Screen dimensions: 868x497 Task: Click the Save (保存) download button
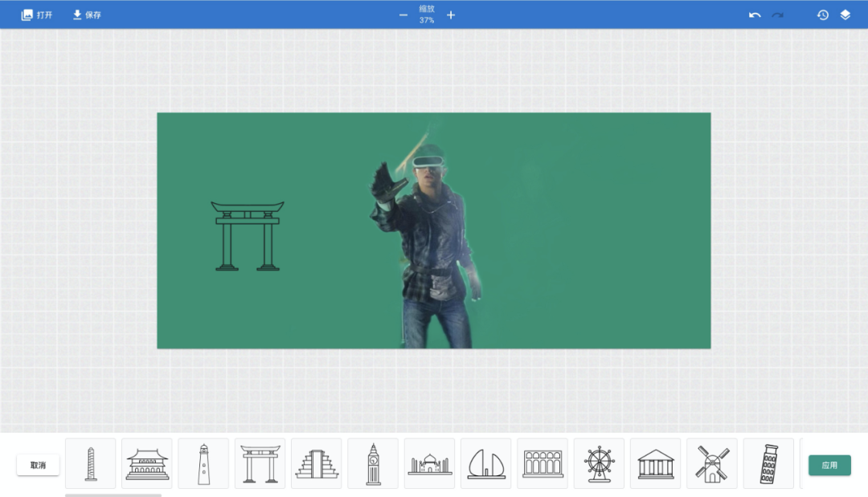tap(87, 14)
